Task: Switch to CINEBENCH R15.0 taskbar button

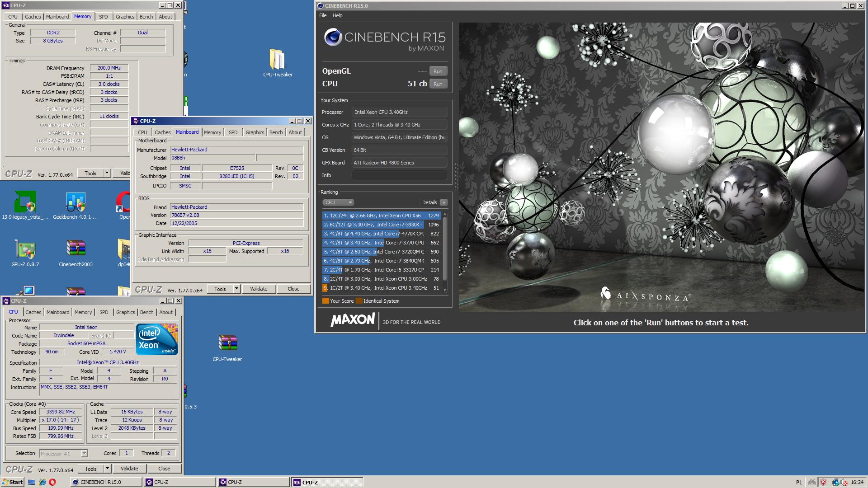Action: point(106,482)
